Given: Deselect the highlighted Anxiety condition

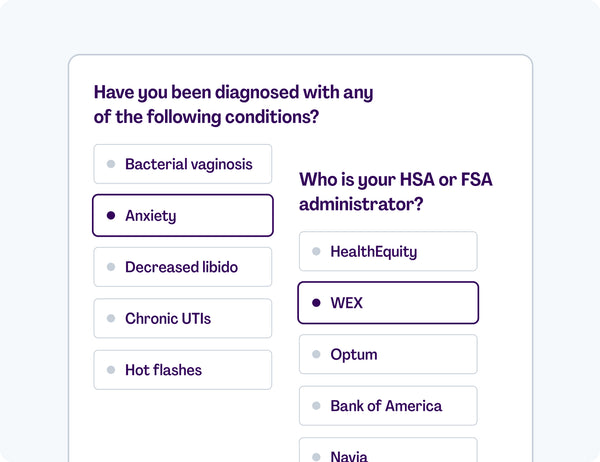Looking at the screenshot, I should (x=183, y=215).
